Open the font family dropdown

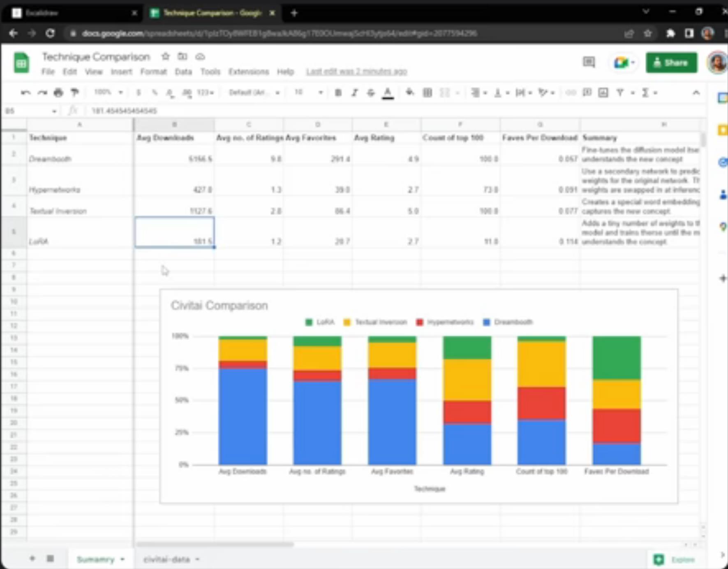[x=254, y=93]
